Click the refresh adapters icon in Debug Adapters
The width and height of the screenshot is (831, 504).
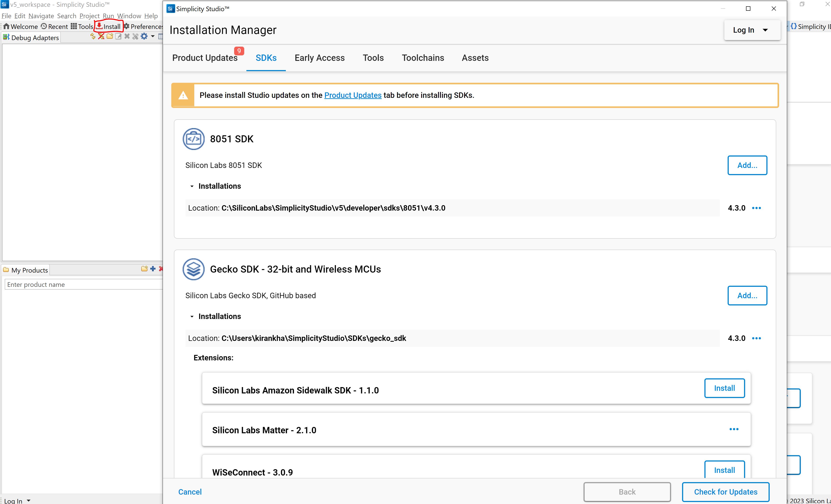pyautogui.click(x=93, y=36)
